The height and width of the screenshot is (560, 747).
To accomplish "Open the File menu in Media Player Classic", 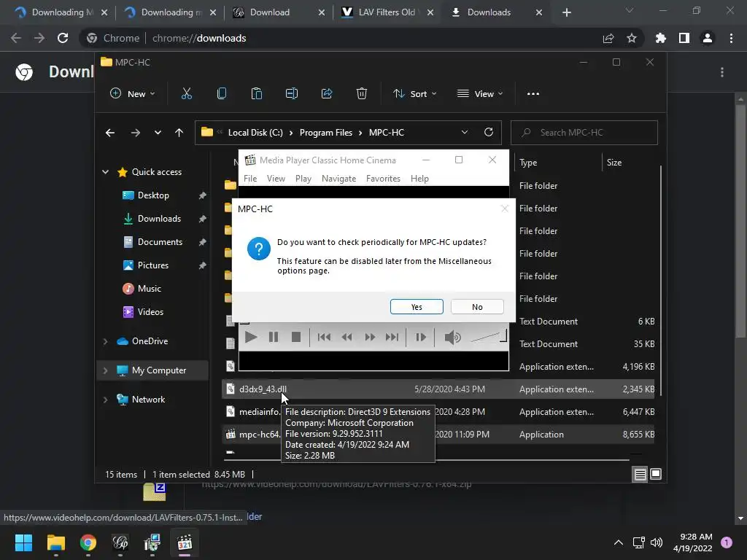I will (250, 179).
